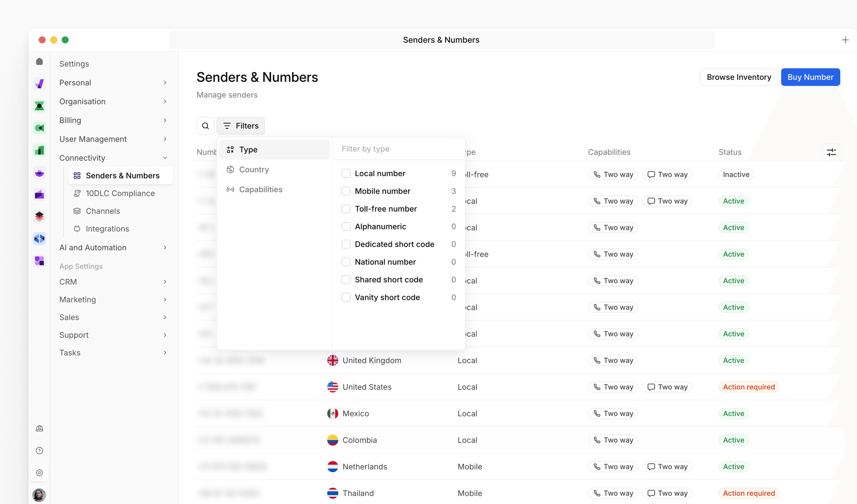This screenshot has width=857, height=504.
Task: Open the user avatar at bottom left
Action: click(x=39, y=495)
